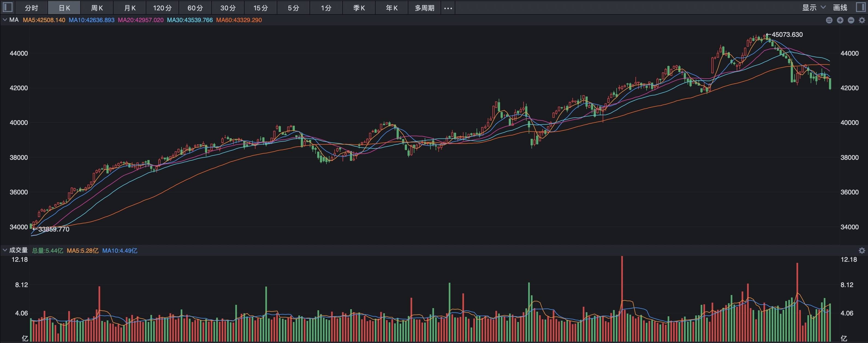This screenshot has height=343, width=868.
Task: Select the 1分 period tab
Action: pos(326,8)
